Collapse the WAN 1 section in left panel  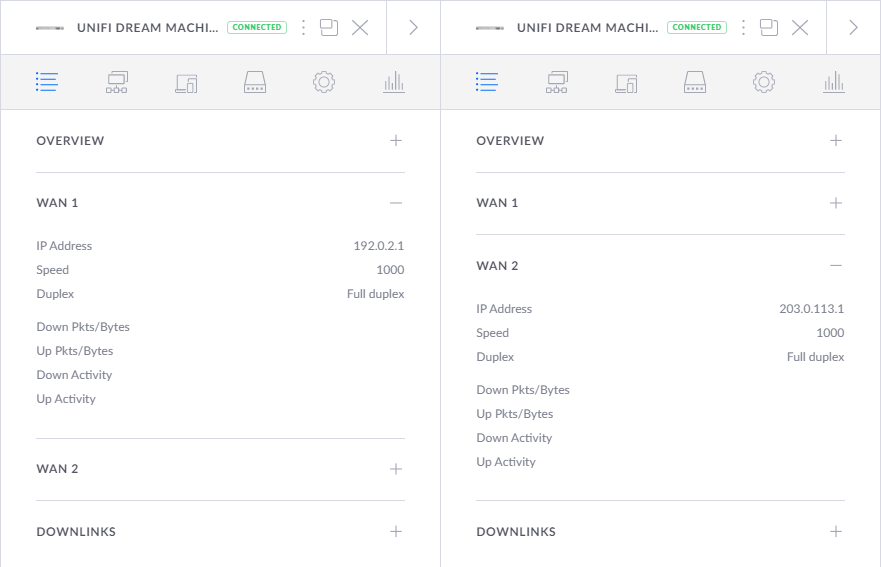pyautogui.click(x=396, y=203)
